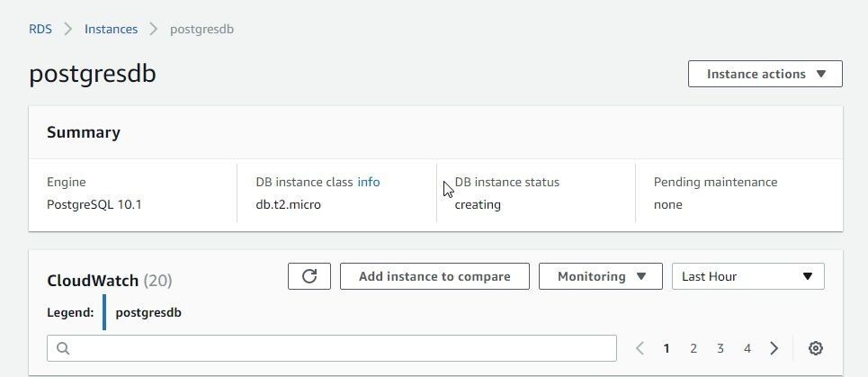868x377 pixels.
Task: Open CloudWatch settings gear icon
Action: click(x=816, y=348)
